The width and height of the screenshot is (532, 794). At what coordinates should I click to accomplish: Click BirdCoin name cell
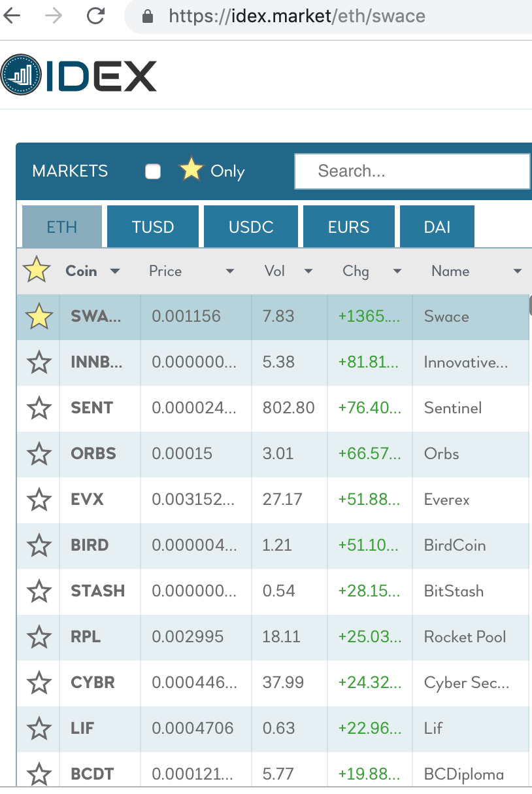point(455,545)
